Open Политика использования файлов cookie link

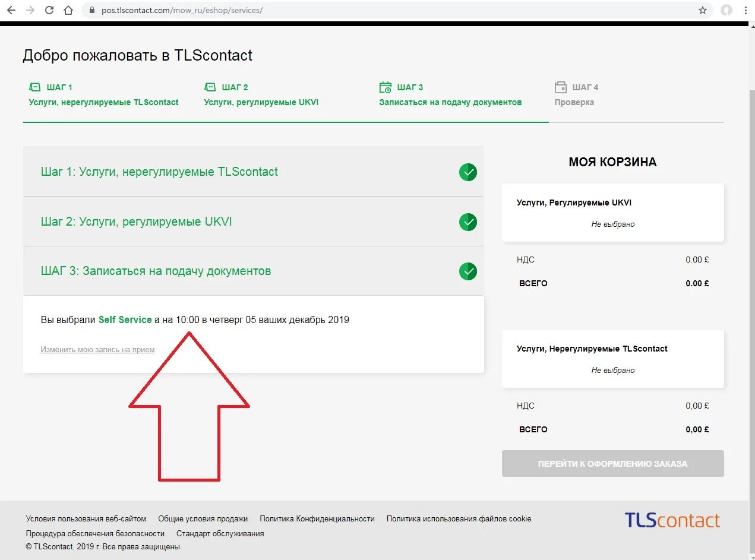click(x=459, y=519)
